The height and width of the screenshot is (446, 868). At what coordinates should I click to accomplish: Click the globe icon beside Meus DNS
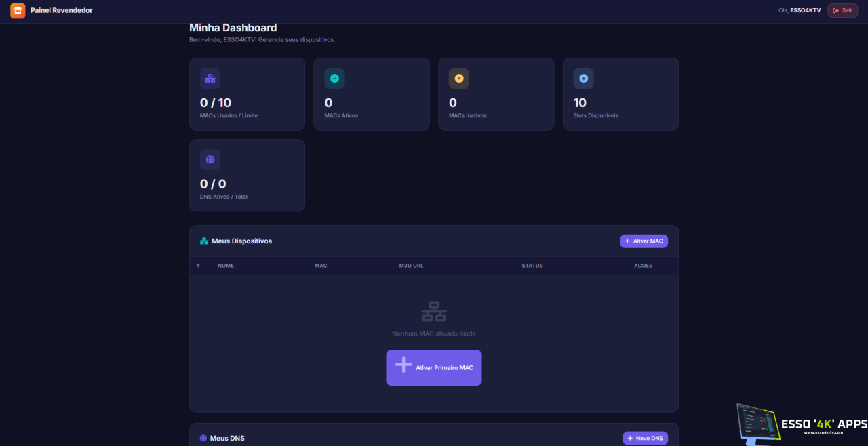(x=203, y=439)
